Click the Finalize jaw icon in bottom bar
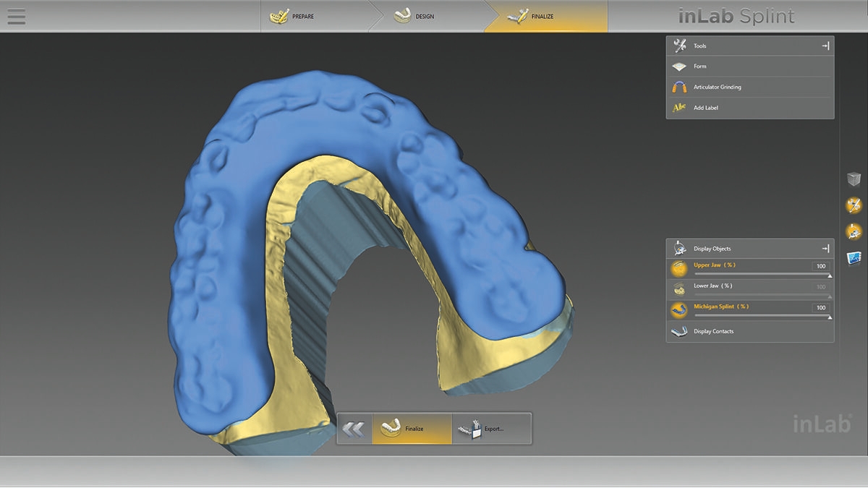The height and width of the screenshot is (488, 868). tap(391, 427)
